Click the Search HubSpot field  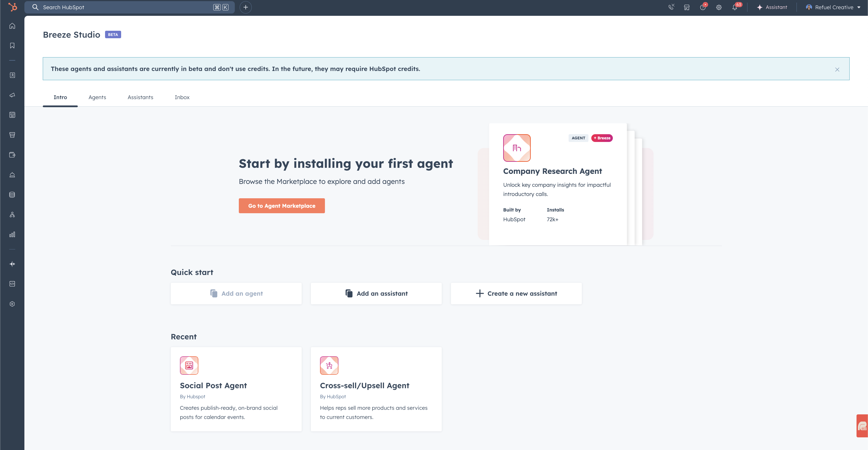click(128, 7)
